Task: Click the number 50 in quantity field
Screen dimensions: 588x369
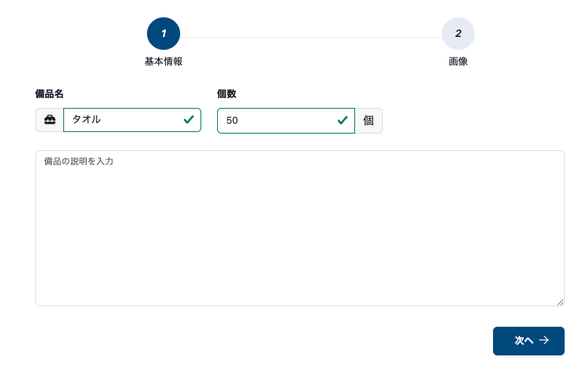Action: (232, 121)
